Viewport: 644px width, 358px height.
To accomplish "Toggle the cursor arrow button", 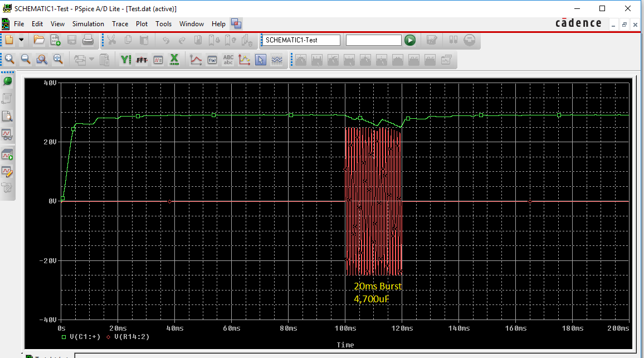I will coord(260,60).
